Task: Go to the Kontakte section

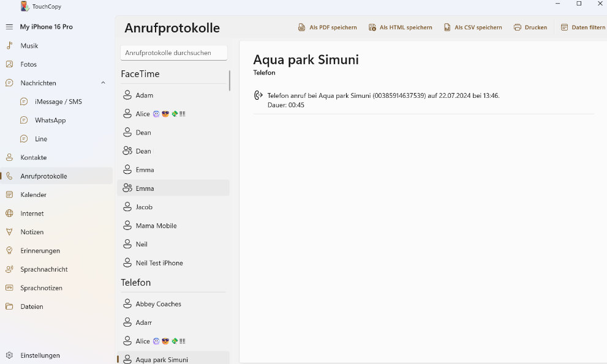Action: point(34,157)
